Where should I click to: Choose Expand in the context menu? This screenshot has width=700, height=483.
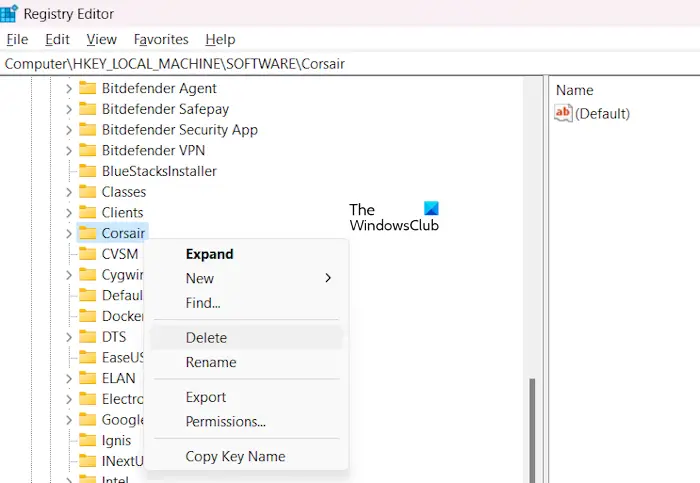(x=246, y=254)
